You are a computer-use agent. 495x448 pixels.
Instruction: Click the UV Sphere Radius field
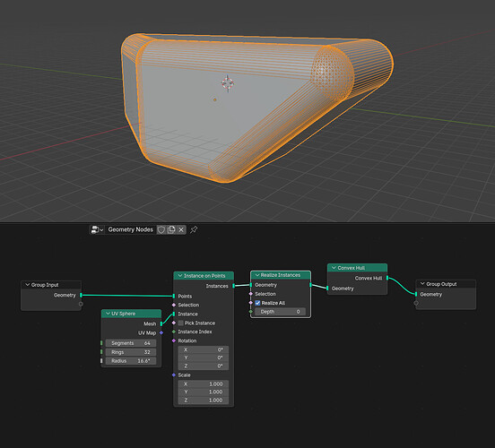click(131, 360)
